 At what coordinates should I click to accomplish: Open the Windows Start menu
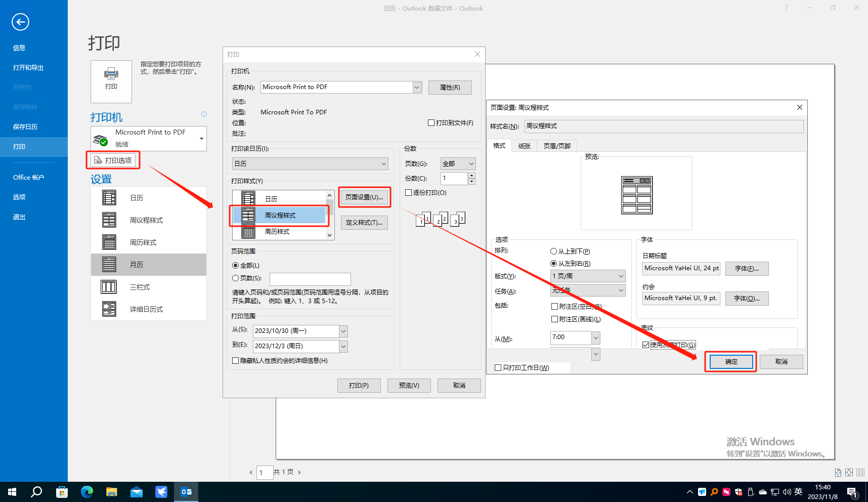[12, 492]
